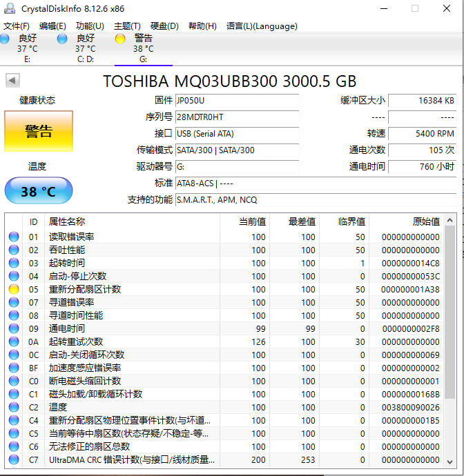The image size is (464, 476).
Task: Click raw value 003800090026 in 温度 row
Action: (411, 408)
